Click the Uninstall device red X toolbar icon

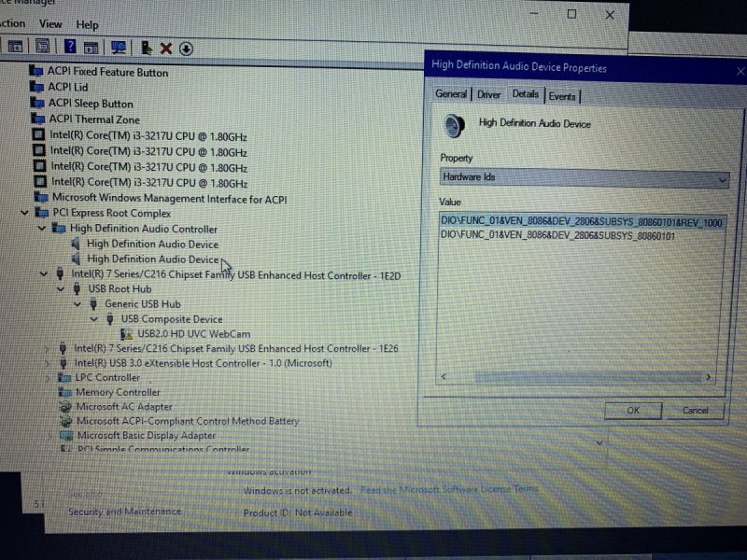pyautogui.click(x=166, y=49)
